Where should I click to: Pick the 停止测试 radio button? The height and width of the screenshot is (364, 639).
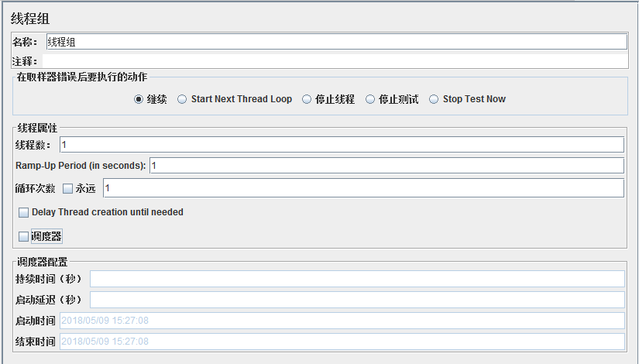point(370,99)
